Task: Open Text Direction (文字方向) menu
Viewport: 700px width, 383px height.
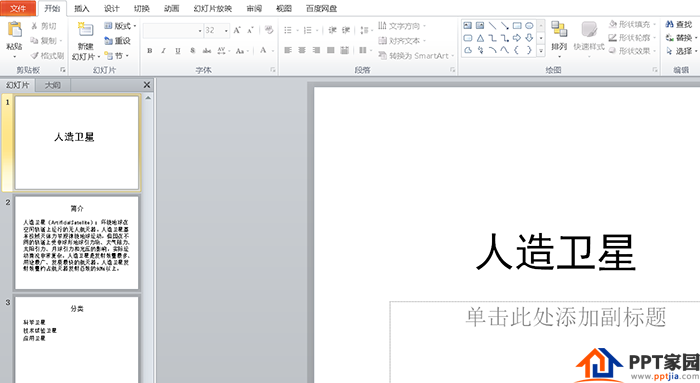Action: point(402,26)
